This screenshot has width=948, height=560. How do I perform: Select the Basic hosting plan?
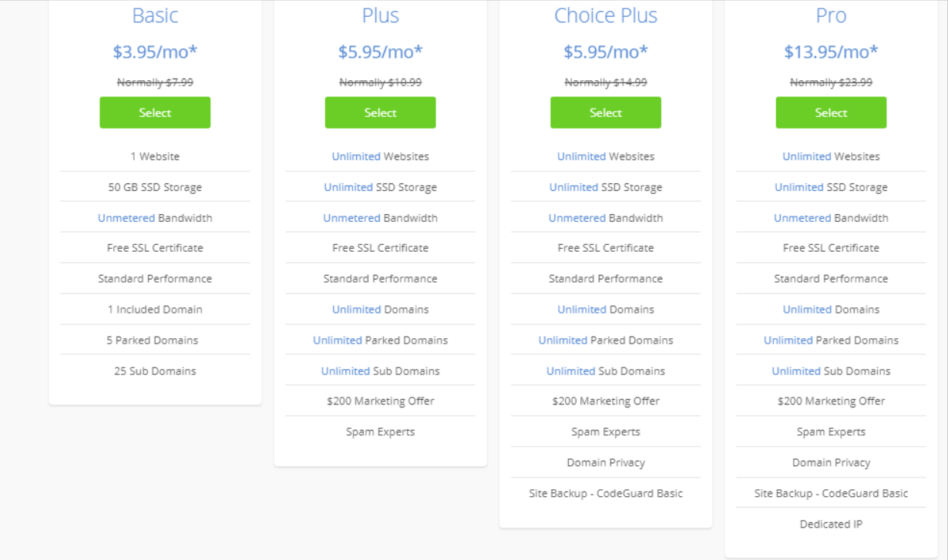pos(155,112)
